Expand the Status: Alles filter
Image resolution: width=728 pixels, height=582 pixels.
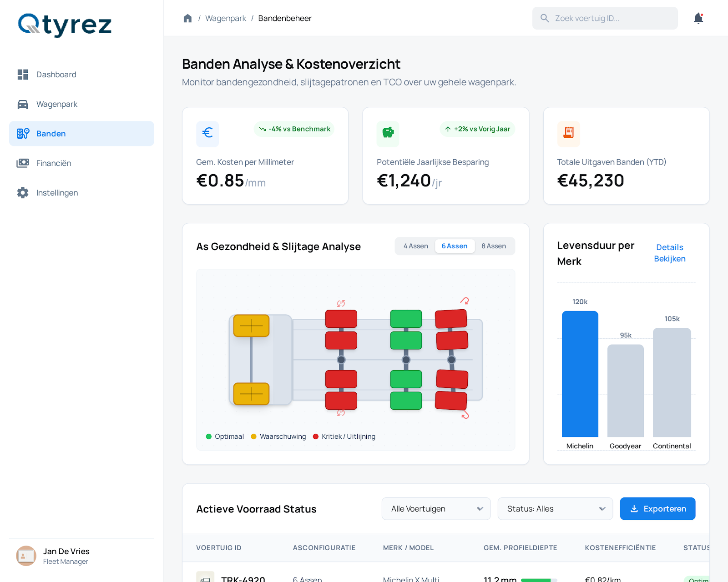pos(555,508)
